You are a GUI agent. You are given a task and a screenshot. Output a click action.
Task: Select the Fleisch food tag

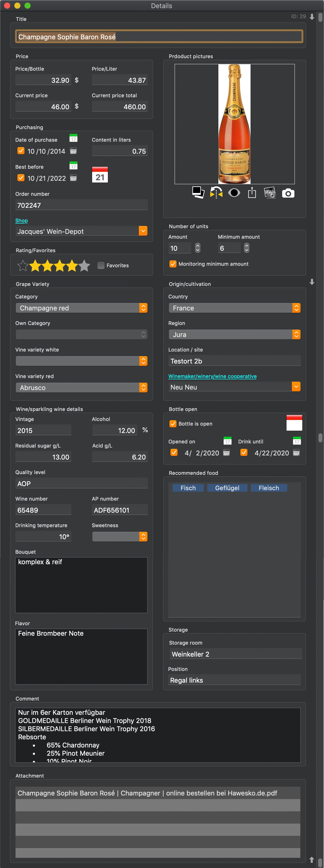tap(269, 488)
